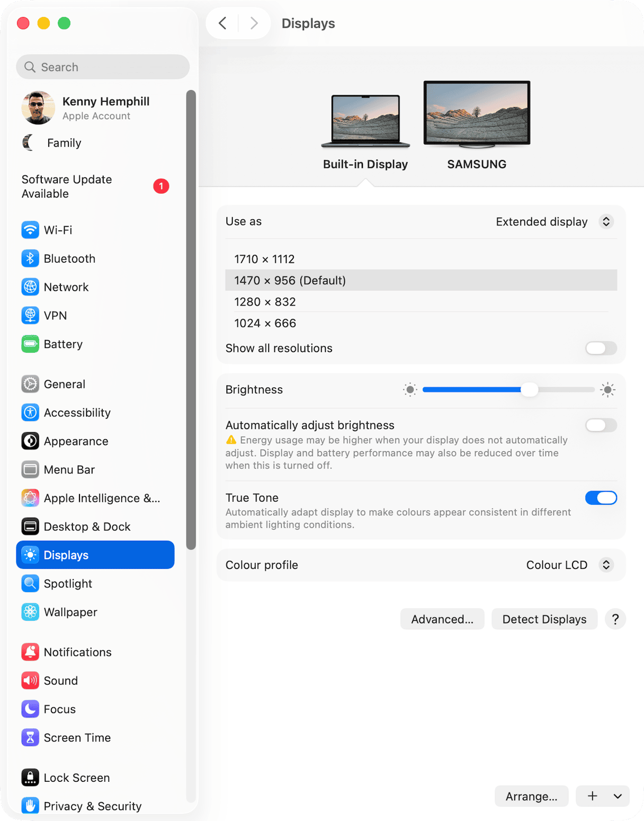The image size is (644, 821).
Task: Open the Wallpaper settings icon
Action: [x=30, y=612]
